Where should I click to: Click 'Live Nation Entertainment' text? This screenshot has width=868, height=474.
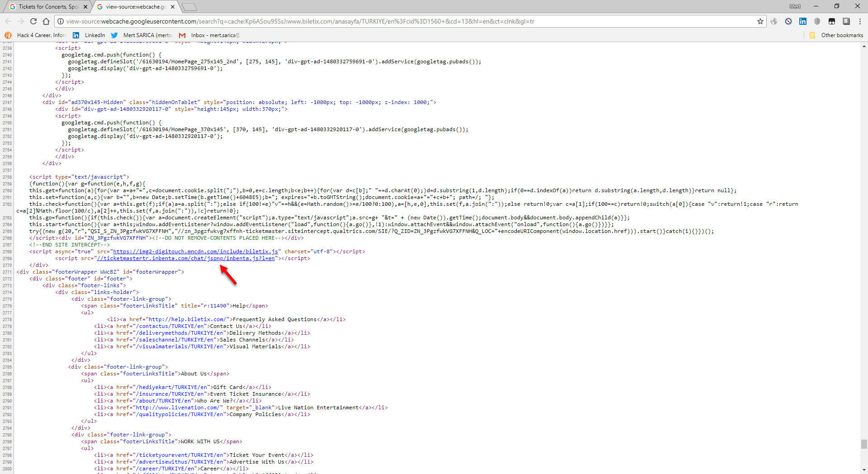[x=318, y=408]
